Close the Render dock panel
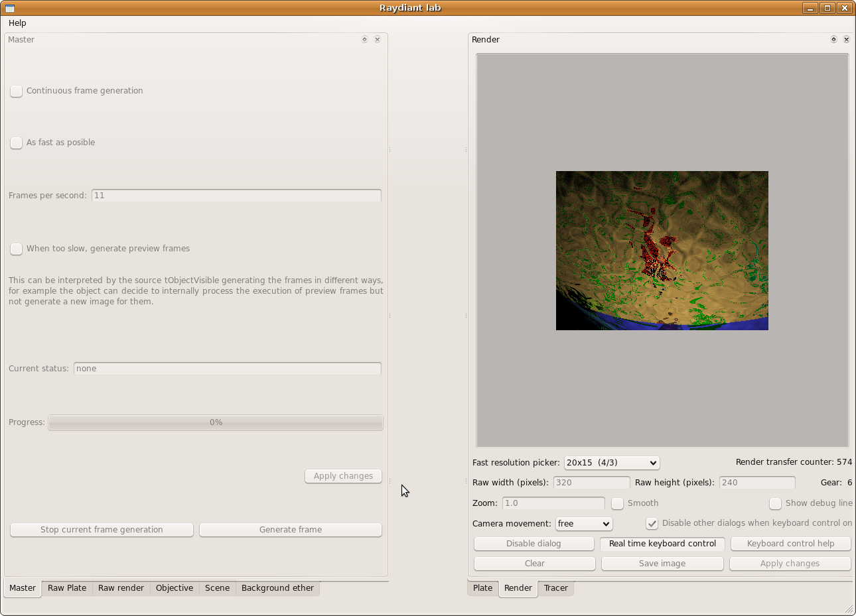The width and height of the screenshot is (856, 616). 847,40
